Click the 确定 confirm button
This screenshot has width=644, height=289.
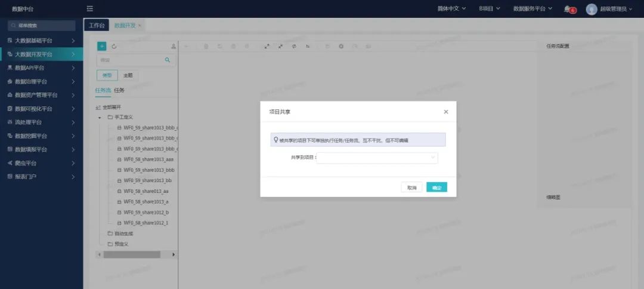[436, 187]
